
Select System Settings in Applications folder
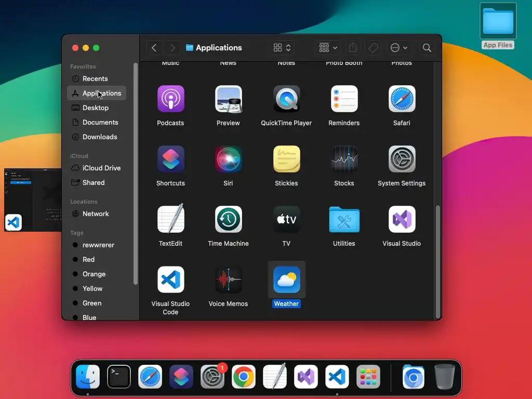(x=402, y=159)
